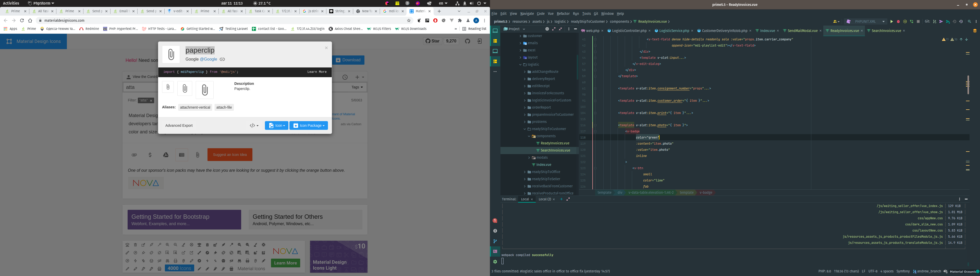Click the expand all icon in Project panel
This screenshot has height=276, width=980.
[554, 29]
